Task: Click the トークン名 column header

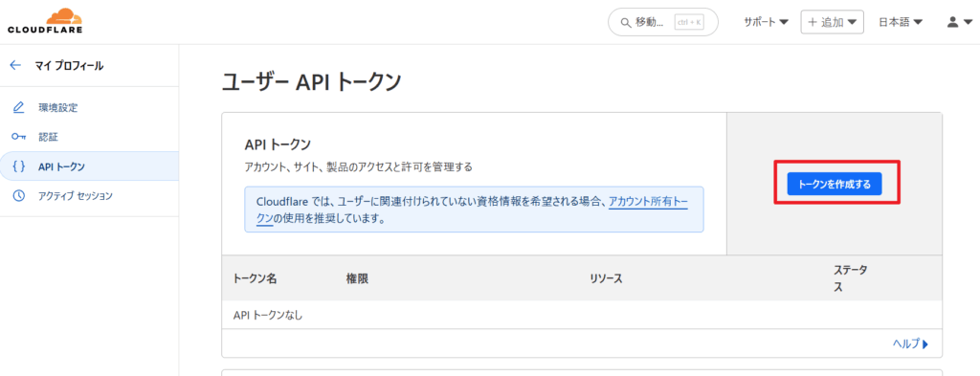Action: point(255,278)
